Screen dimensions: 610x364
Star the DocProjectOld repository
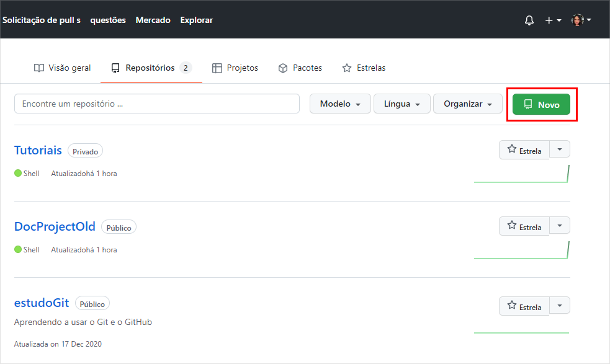point(524,226)
